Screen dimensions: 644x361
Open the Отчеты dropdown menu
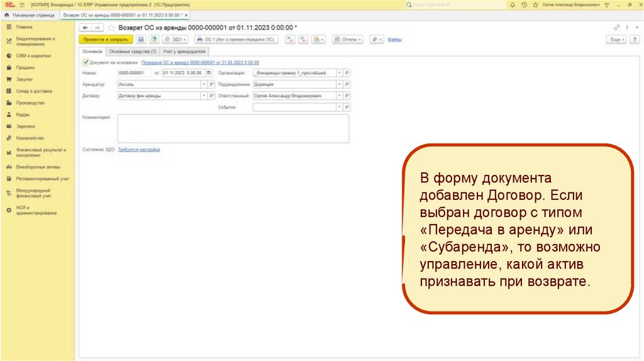[347, 39]
